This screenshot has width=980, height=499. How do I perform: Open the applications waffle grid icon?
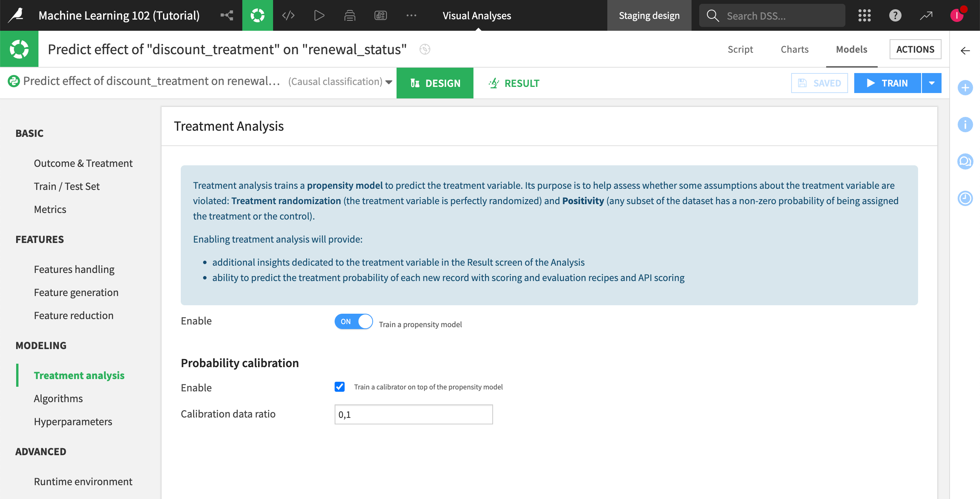[x=864, y=15]
